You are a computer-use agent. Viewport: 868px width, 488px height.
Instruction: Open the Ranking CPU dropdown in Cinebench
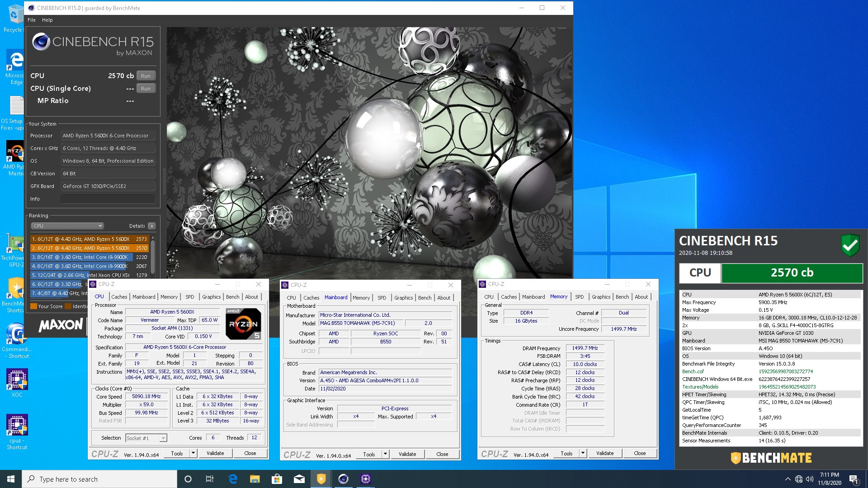(x=67, y=226)
